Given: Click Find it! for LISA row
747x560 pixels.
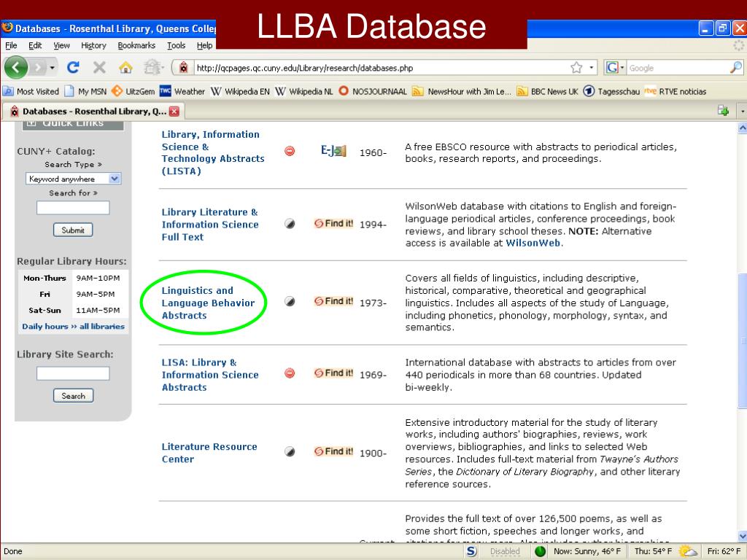Looking at the screenshot, I should click(333, 373).
